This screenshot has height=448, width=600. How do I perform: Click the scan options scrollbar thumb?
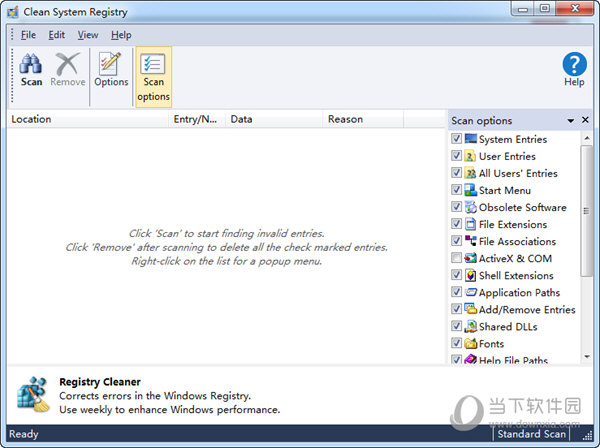586,210
